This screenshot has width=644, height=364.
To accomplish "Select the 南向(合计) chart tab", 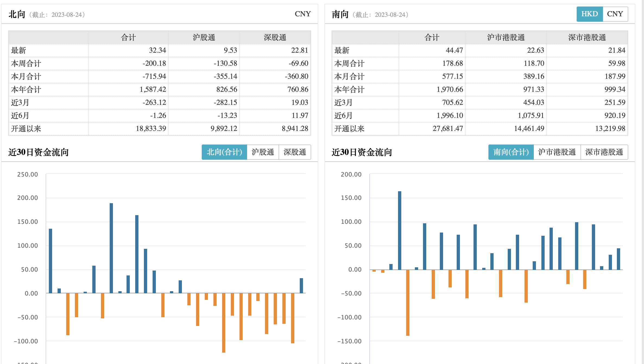I will click(x=511, y=152).
